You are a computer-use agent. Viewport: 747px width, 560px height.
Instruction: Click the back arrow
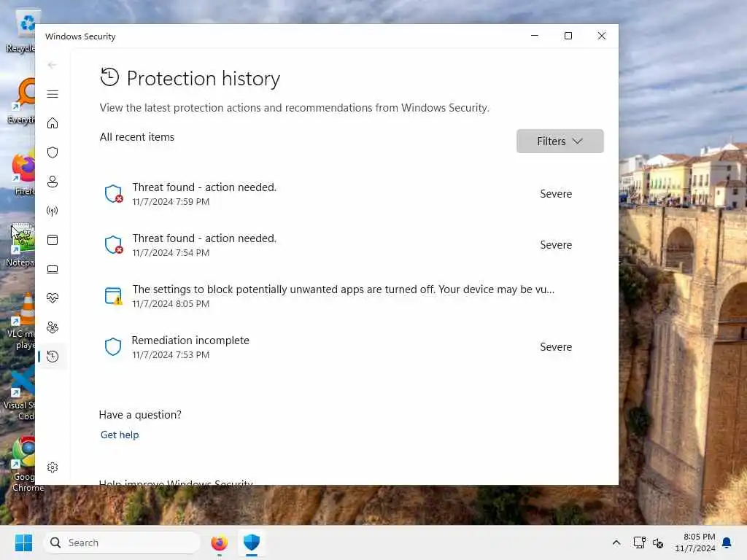[x=53, y=65]
